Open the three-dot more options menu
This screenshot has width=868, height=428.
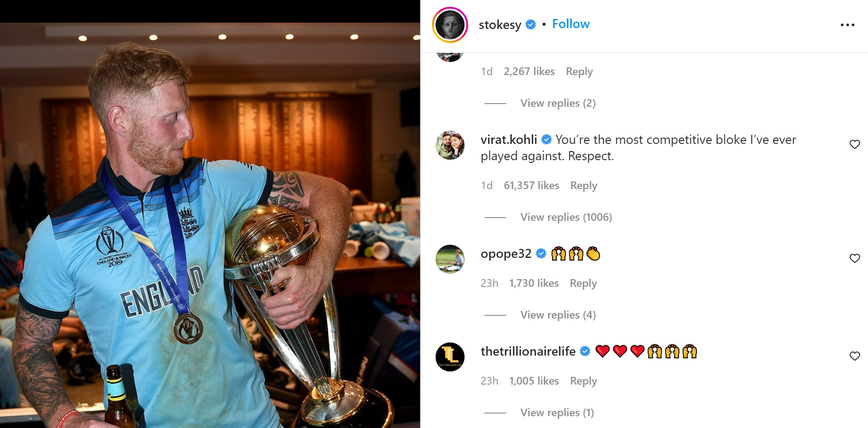[847, 25]
